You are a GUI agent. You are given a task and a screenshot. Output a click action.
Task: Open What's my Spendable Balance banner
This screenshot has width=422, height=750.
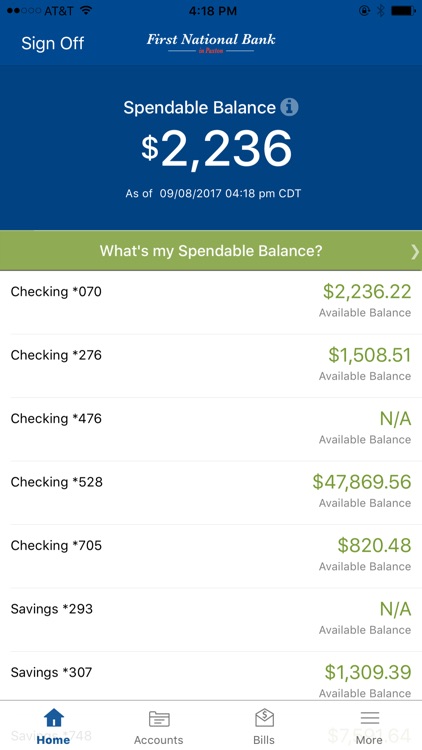pyautogui.click(x=211, y=251)
